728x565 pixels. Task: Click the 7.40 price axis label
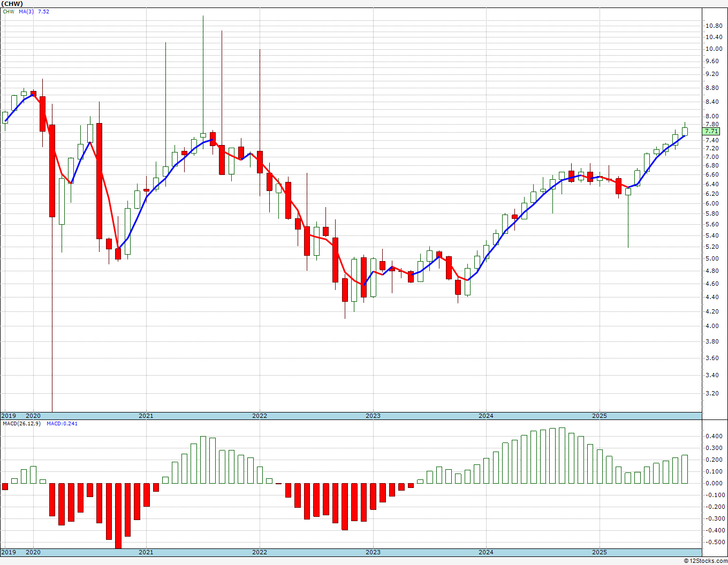point(712,140)
